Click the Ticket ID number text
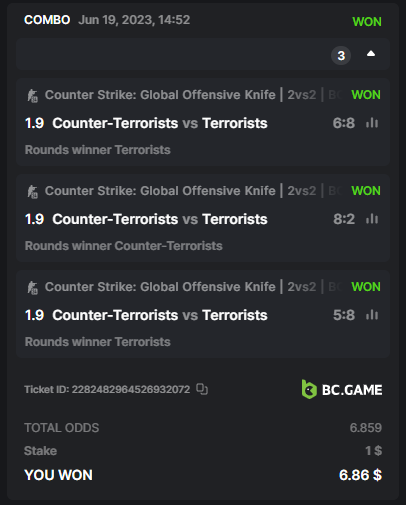The height and width of the screenshot is (505, 406). pos(131,389)
